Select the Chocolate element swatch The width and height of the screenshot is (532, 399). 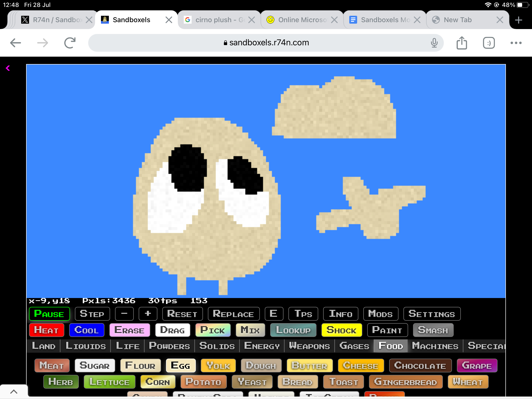420,366
